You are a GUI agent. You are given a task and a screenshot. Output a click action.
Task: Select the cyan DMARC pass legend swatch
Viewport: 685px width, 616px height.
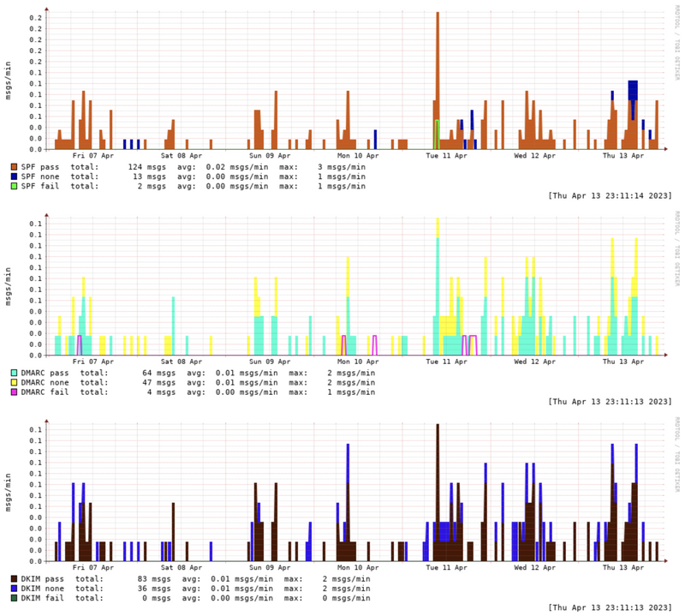point(14,373)
